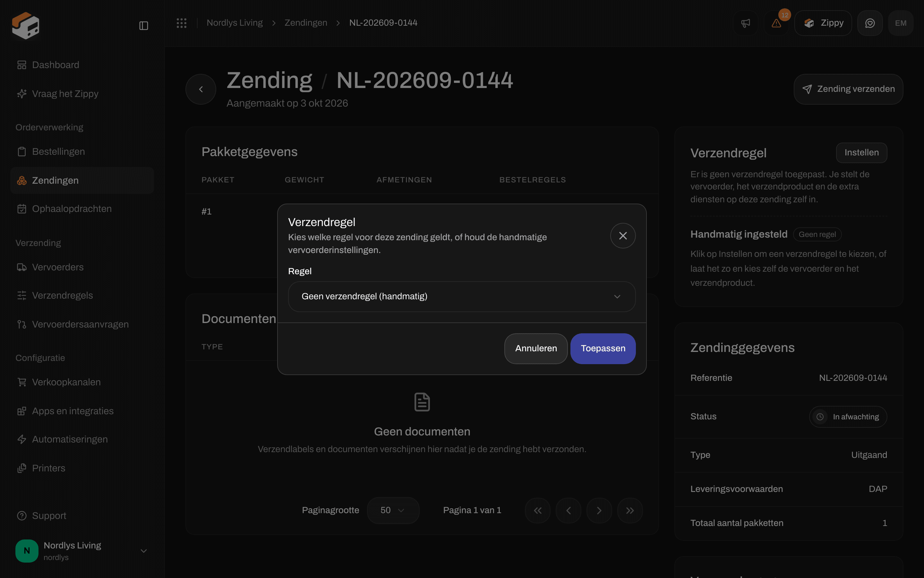Toggle the sidebar collapse icon
Image resolution: width=924 pixels, height=578 pixels.
coord(143,26)
